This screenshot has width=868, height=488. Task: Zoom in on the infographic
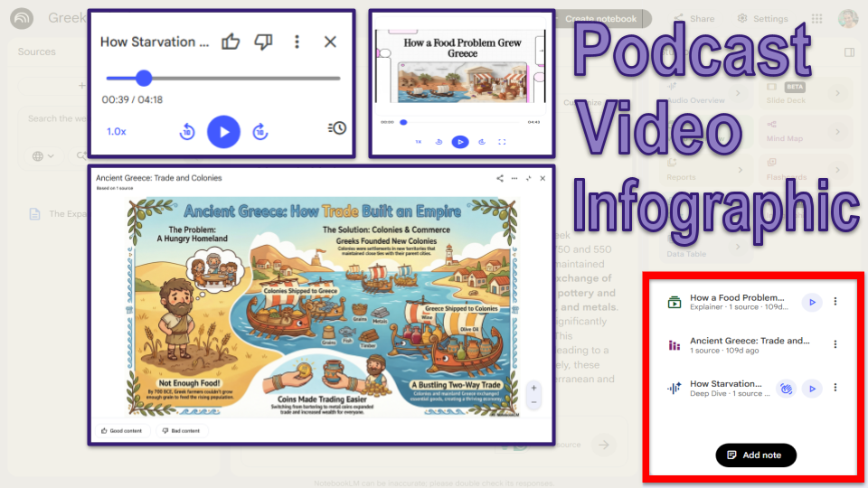[x=533, y=388]
